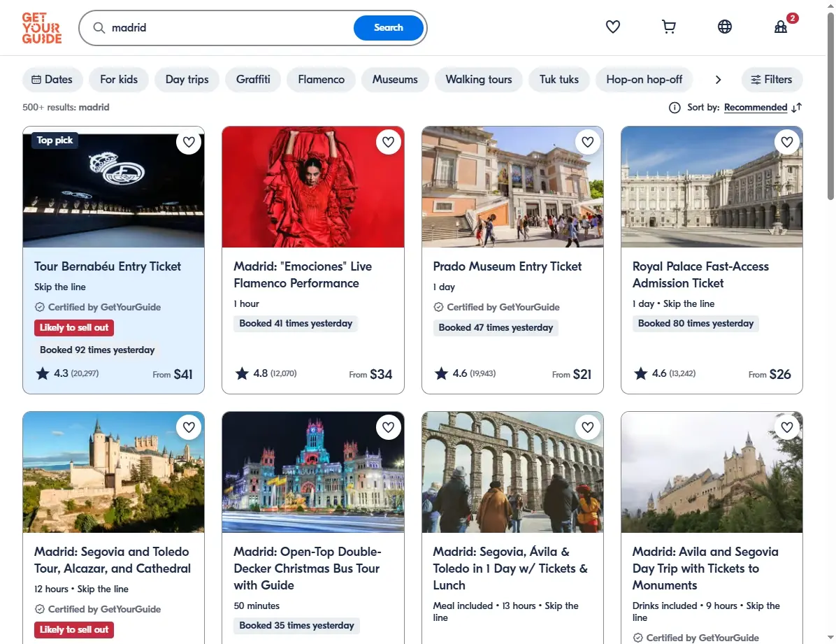Click the page vertical scrollbar
Viewport: 836px width, 644px height.
click(830, 107)
